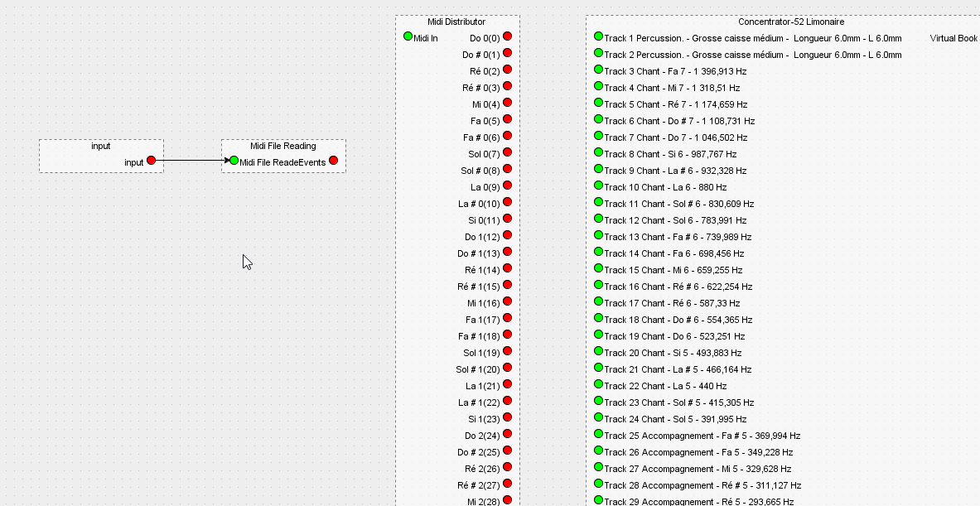
Task: Select the input node header
Action: (x=101, y=146)
